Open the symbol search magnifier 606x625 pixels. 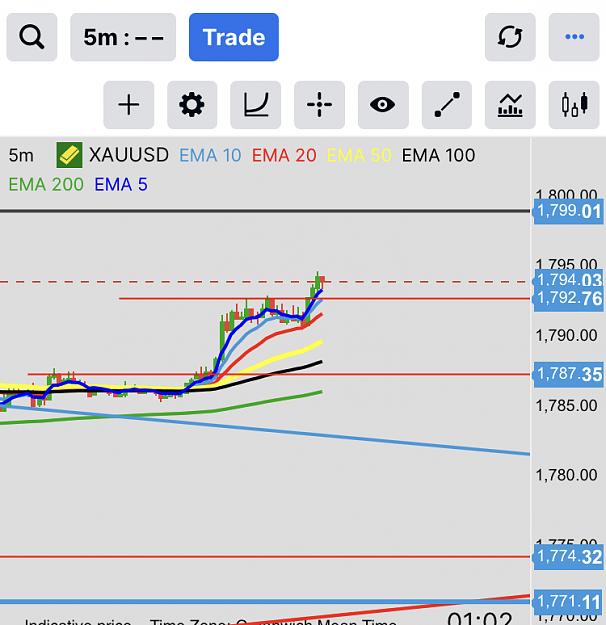(x=32, y=37)
